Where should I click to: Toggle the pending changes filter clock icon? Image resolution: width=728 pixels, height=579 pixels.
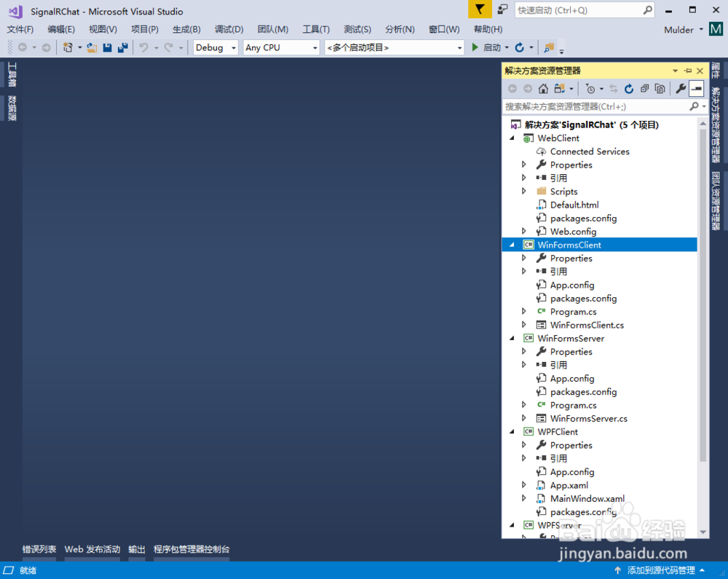[x=592, y=88]
